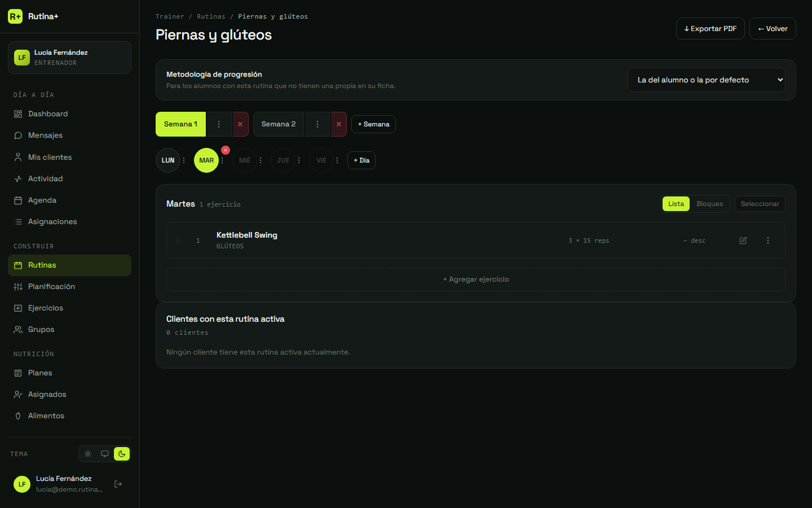Open Semana 1 three-dot menu
This screenshot has width=812, height=508.
(219, 124)
